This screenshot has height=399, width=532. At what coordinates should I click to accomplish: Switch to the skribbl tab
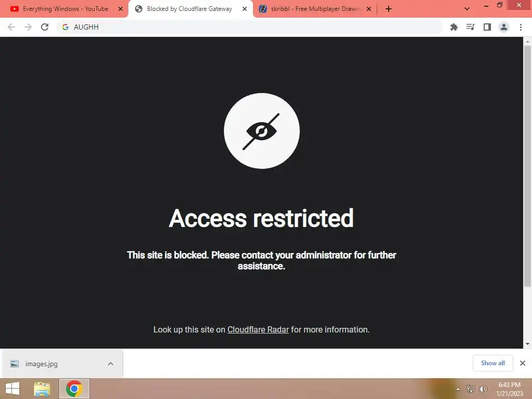(315, 9)
